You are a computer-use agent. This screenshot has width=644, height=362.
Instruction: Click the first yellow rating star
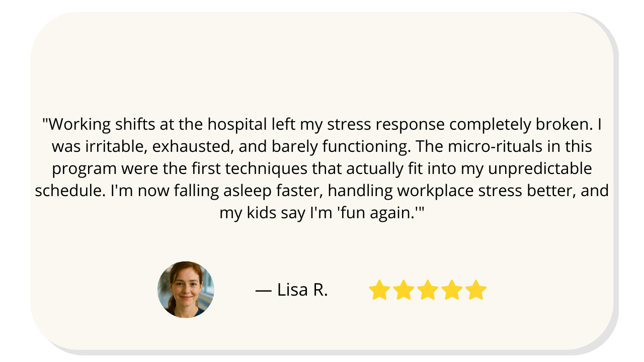coord(379,291)
